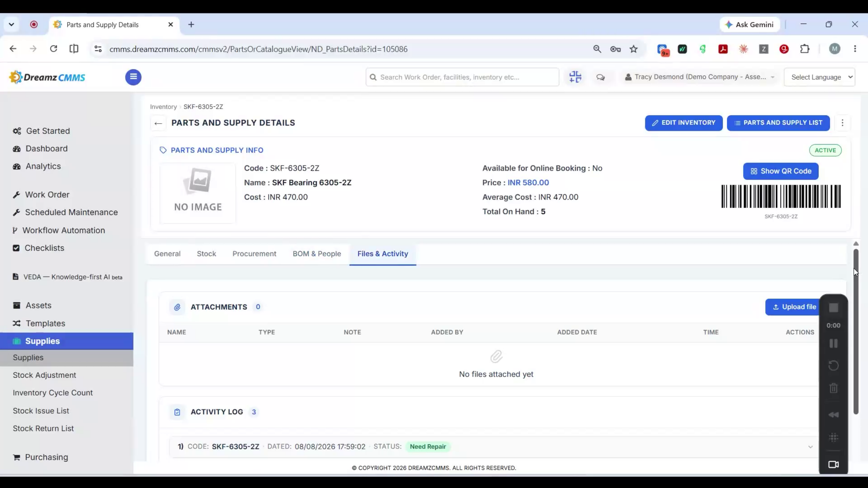Expand the SKF-6305-2Z activity log entry
Image resolution: width=868 pixels, height=488 pixels.
pyautogui.click(x=810, y=447)
